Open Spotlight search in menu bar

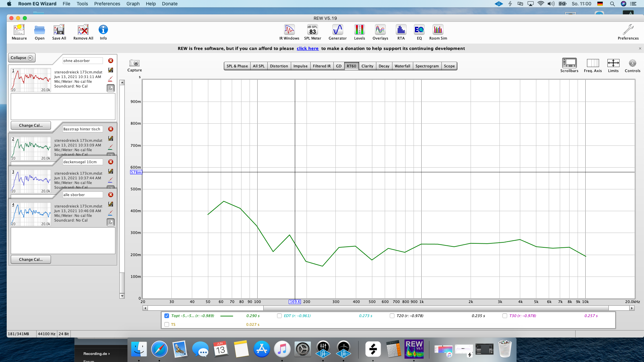tap(612, 4)
